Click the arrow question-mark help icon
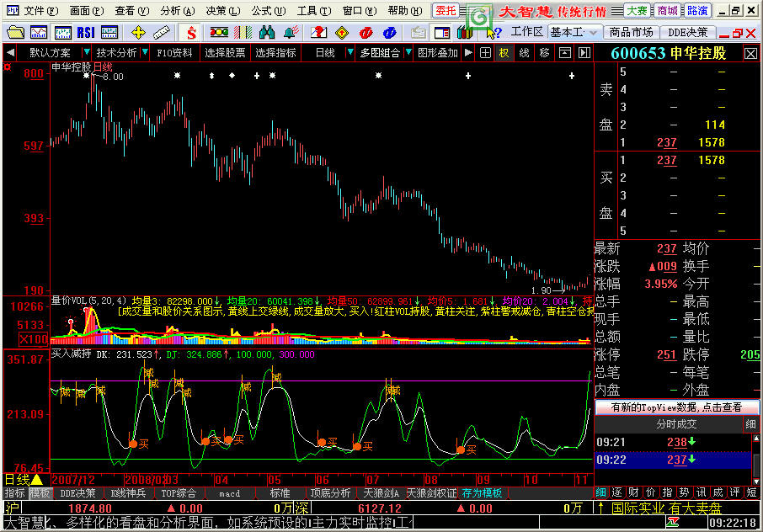This screenshot has width=763, height=532. (494, 33)
